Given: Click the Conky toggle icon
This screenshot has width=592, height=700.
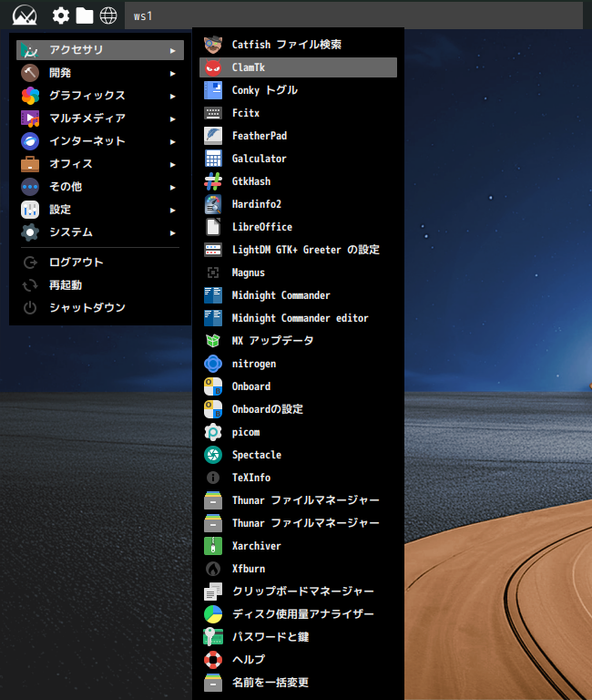Looking at the screenshot, I should click(213, 90).
